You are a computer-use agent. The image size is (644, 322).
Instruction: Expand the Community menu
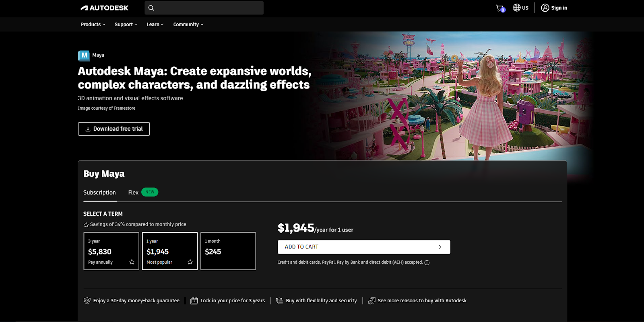click(188, 25)
